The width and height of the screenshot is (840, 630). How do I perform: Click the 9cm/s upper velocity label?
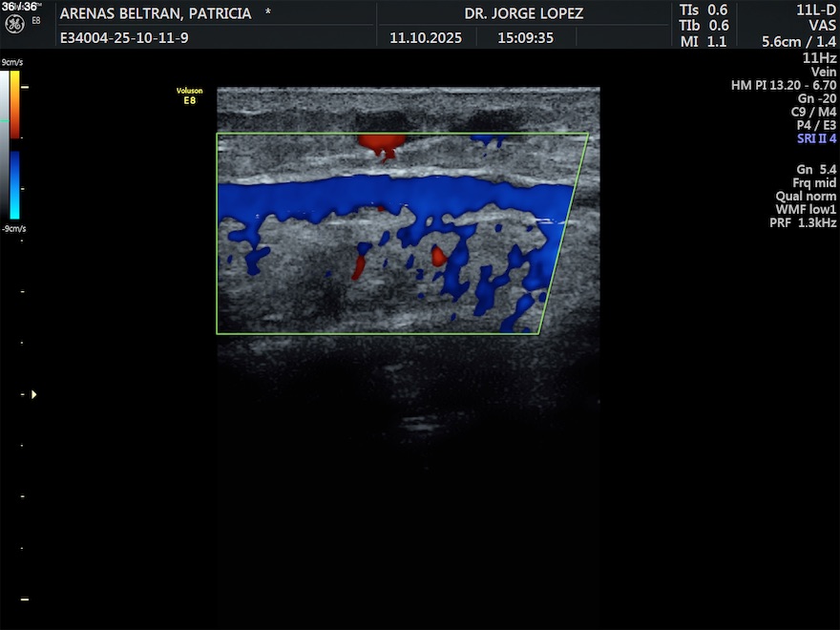coord(12,62)
